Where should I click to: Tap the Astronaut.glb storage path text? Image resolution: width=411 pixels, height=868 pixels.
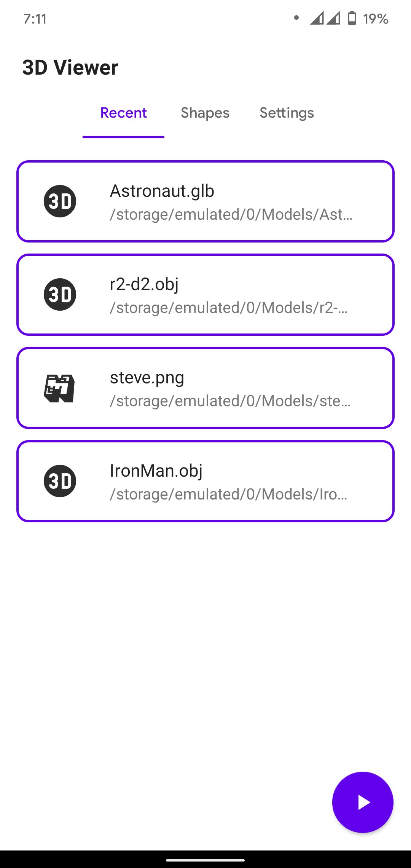point(231,215)
